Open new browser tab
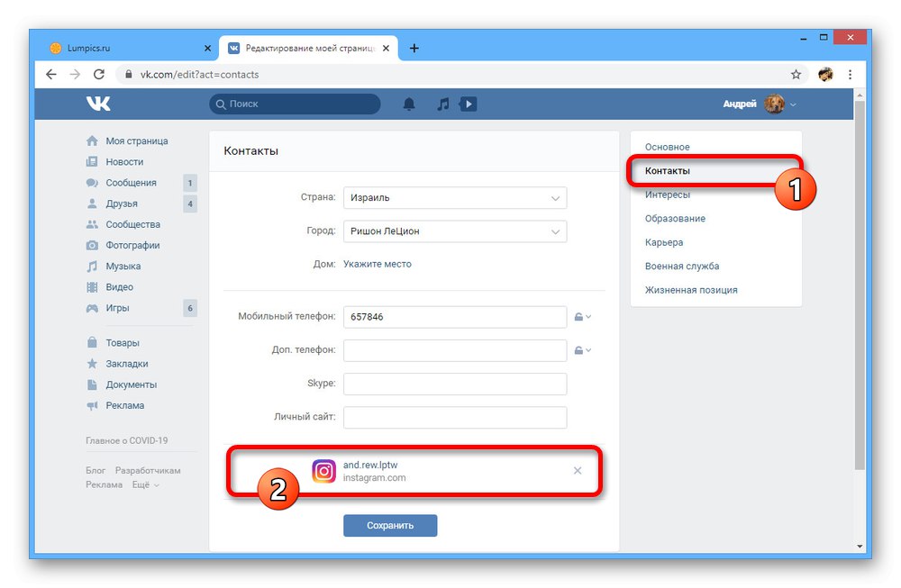 coord(414,49)
